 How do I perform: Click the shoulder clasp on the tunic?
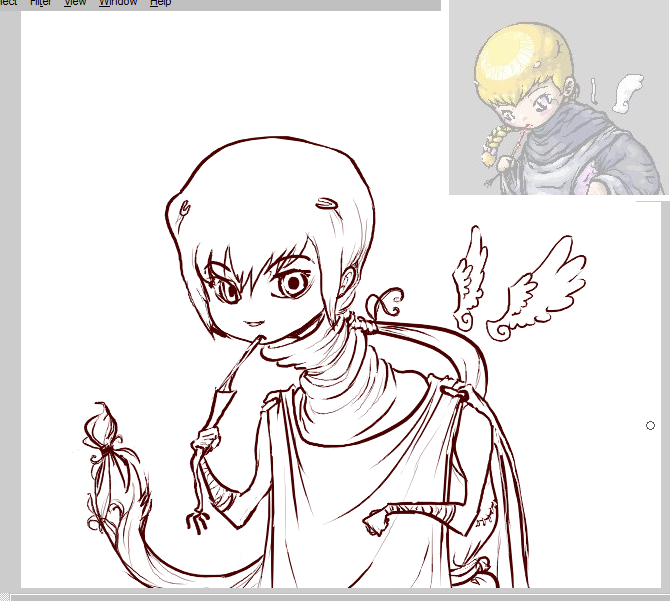tap(459, 392)
